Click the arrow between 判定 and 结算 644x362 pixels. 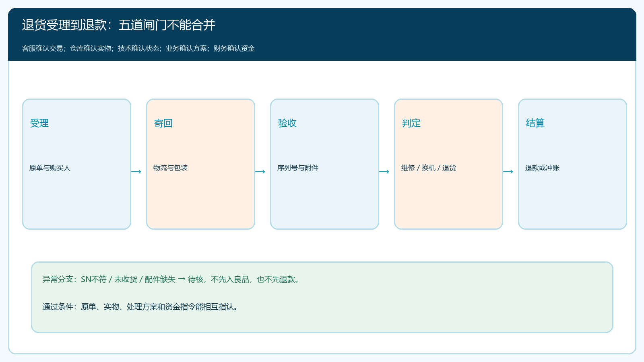click(x=508, y=172)
